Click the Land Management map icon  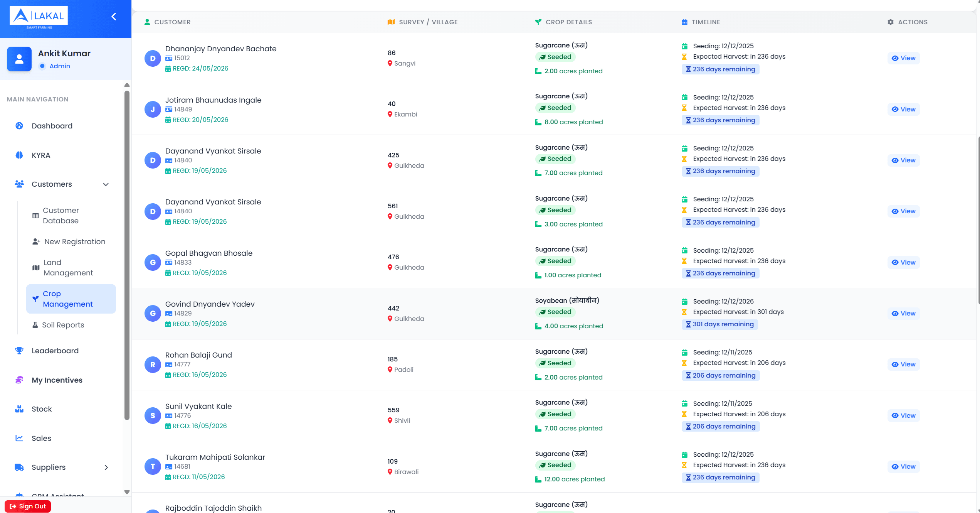[36, 268]
